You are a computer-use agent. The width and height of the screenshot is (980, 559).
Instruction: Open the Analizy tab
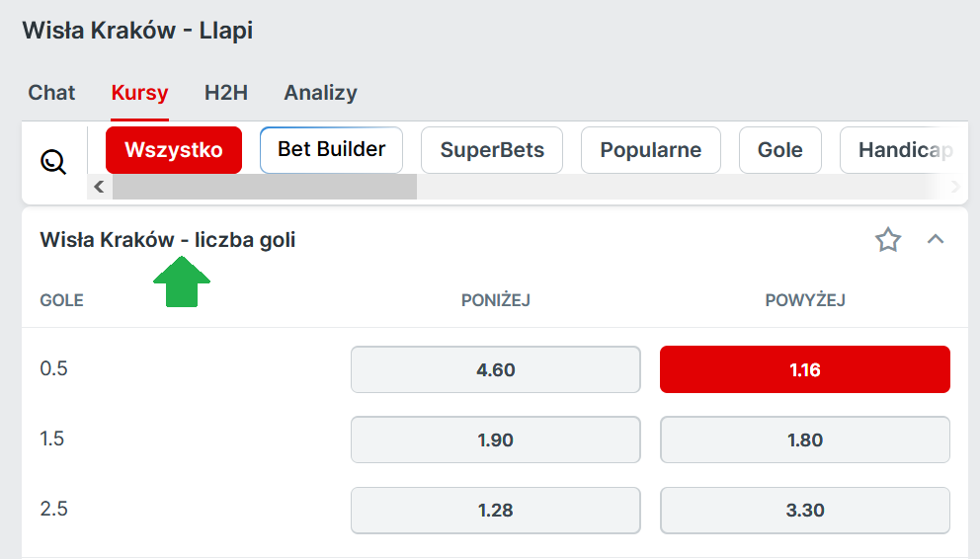[320, 93]
